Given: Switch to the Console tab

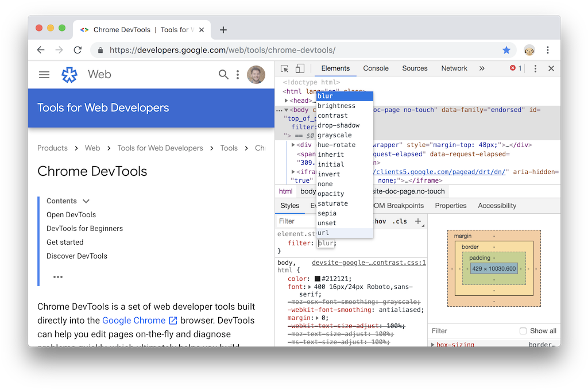Looking at the screenshot, I should pos(376,68).
